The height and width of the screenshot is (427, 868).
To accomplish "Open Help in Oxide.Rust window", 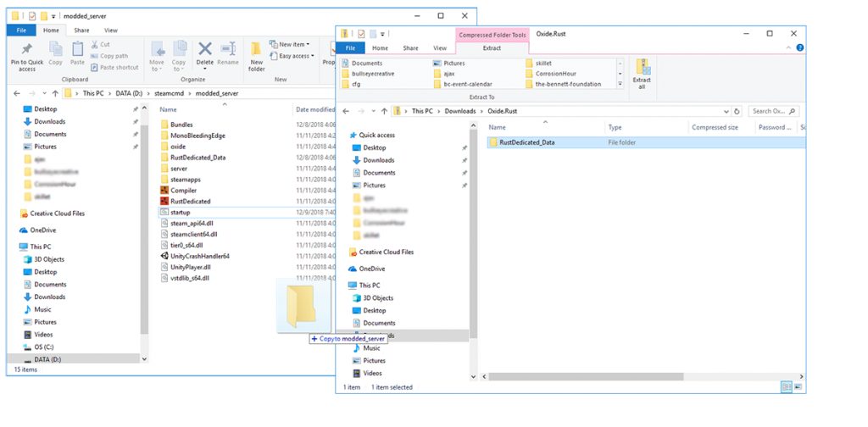I will [799, 48].
